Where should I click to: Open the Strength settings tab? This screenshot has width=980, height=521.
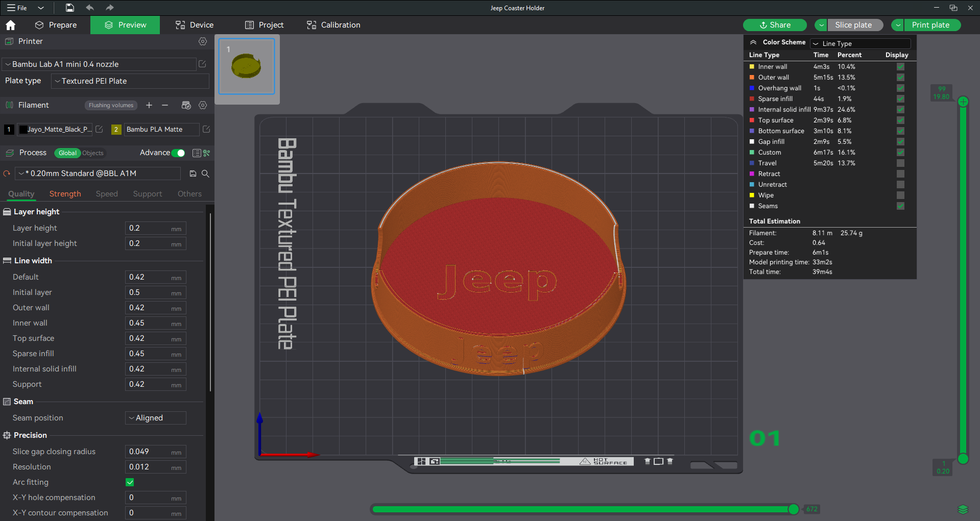tap(65, 194)
